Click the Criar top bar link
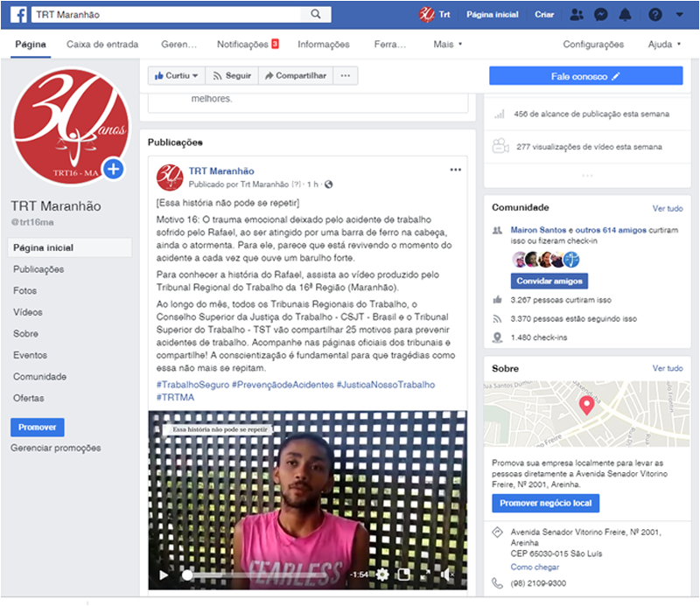700x606 pixels. [544, 14]
